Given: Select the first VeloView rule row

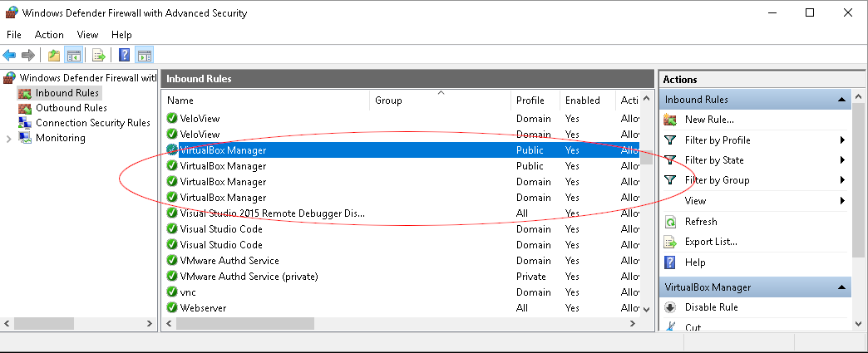Looking at the screenshot, I should pos(402,119).
